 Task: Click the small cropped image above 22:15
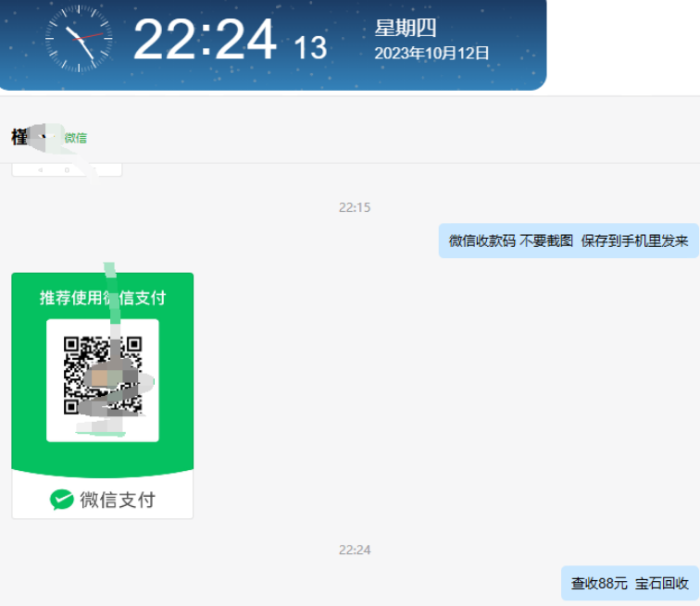67,170
